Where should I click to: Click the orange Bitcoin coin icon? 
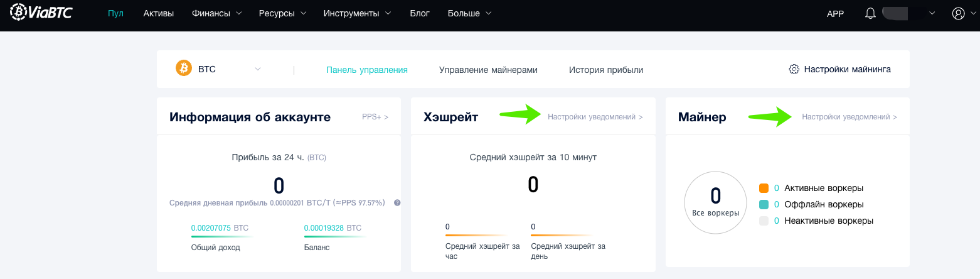pos(183,68)
